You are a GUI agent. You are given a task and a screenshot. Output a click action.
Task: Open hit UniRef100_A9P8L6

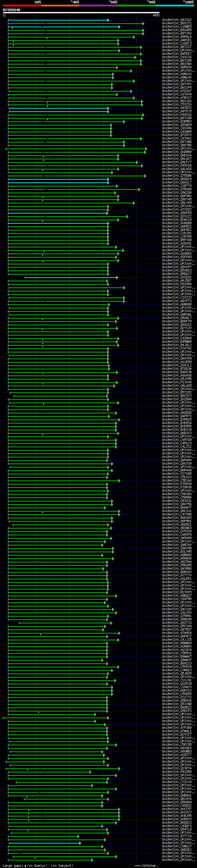point(177,37)
